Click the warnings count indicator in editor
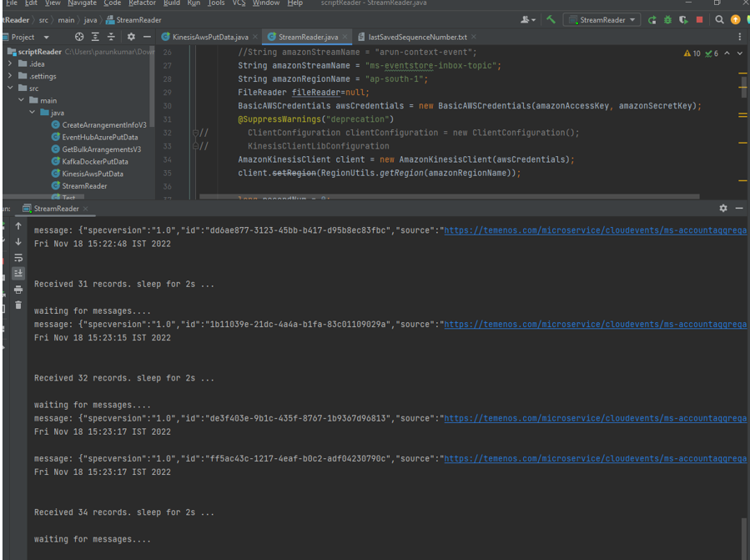 692,53
